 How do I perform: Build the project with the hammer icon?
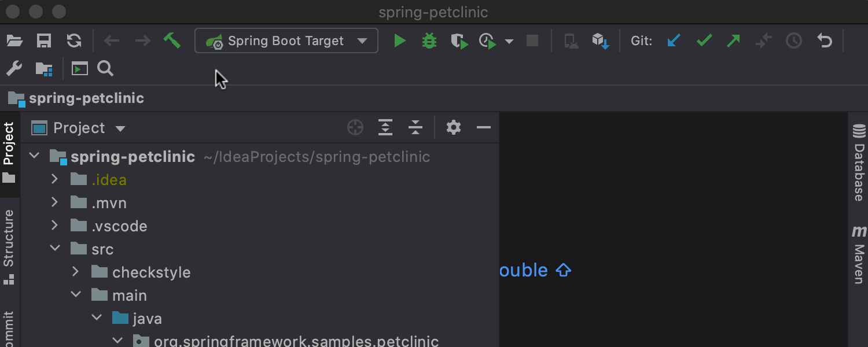[172, 40]
